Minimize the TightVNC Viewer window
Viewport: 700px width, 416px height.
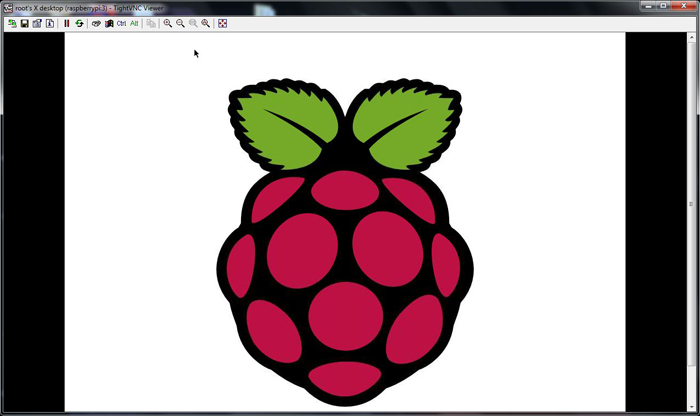tap(648, 6)
